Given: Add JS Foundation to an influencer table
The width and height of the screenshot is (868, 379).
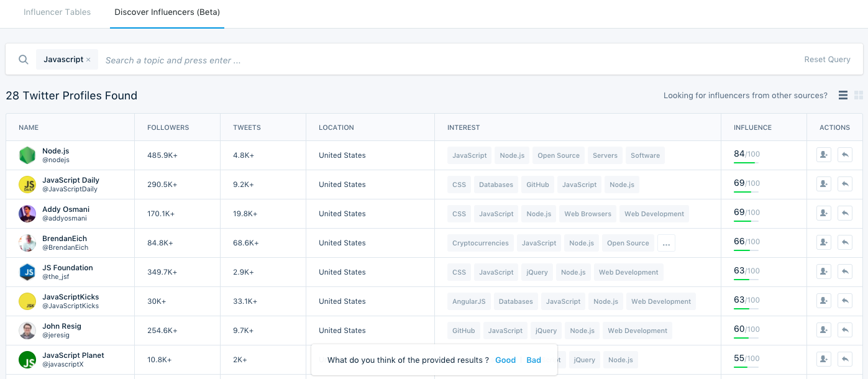Looking at the screenshot, I should [x=824, y=272].
